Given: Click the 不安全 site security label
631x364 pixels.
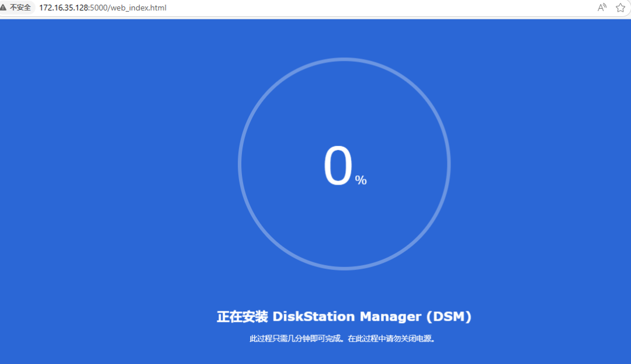Looking at the screenshot, I should [20, 8].
